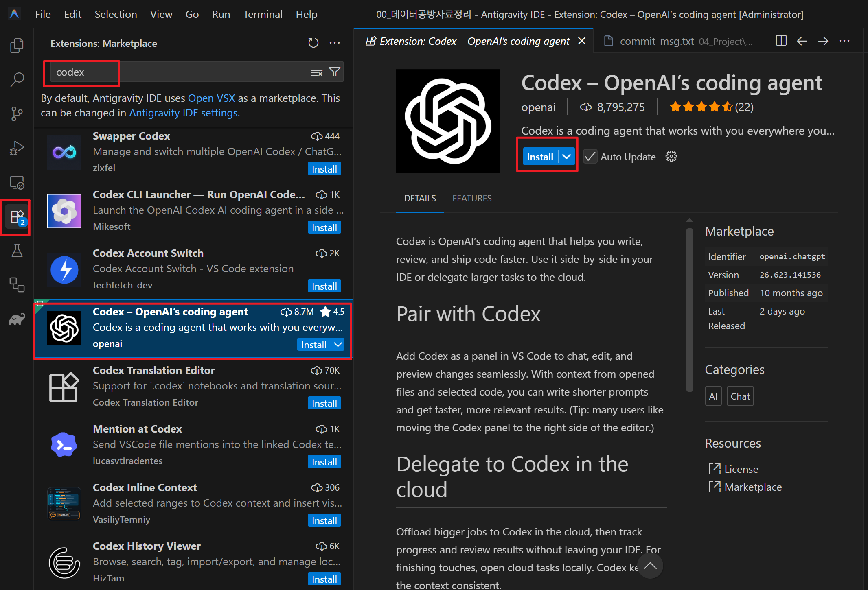Image resolution: width=868 pixels, height=590 pixels.
Task: Open the Run and Debug view
Action: tap(17, 148)
